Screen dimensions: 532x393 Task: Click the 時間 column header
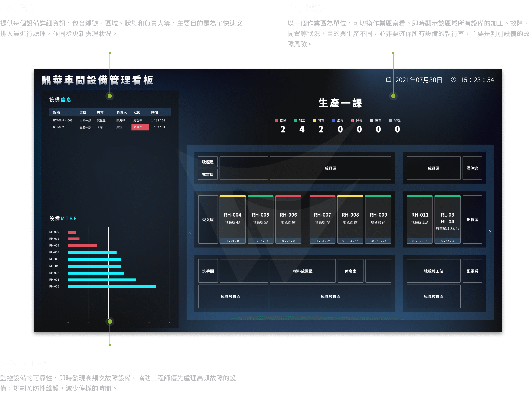coord(154,112)
